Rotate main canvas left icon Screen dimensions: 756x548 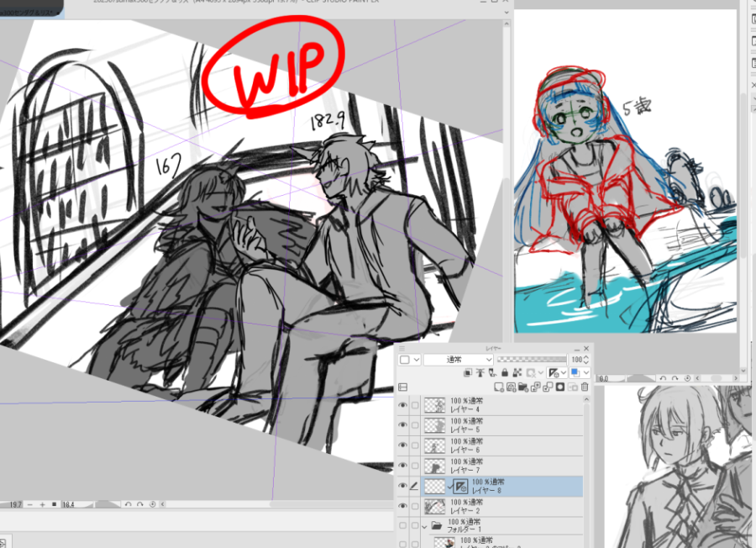[129, 504]
